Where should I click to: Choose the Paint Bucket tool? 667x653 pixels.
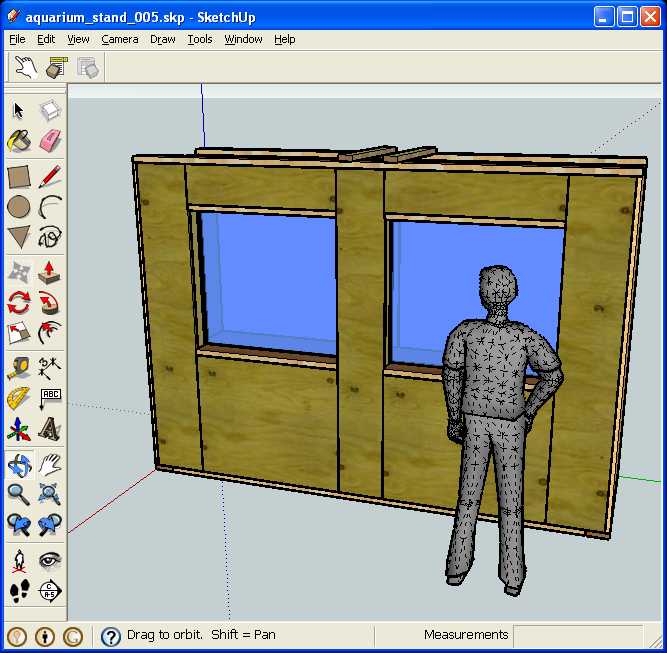(19, 141)
